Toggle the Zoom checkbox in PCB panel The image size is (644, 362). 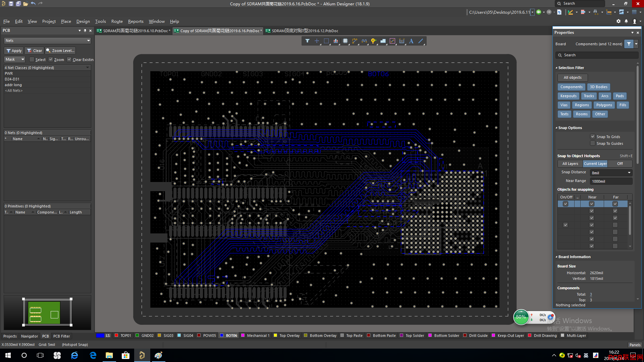pos(51,59)
